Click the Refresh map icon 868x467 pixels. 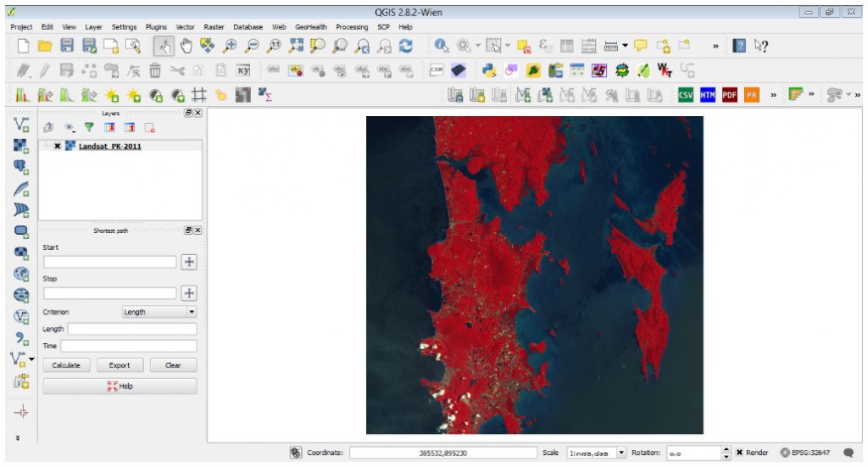point(406,46)
